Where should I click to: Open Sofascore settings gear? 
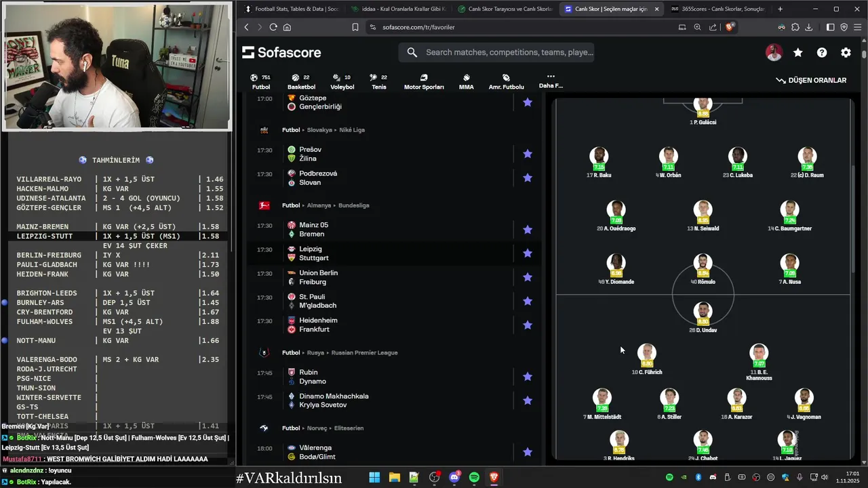(x=846, y=53)
